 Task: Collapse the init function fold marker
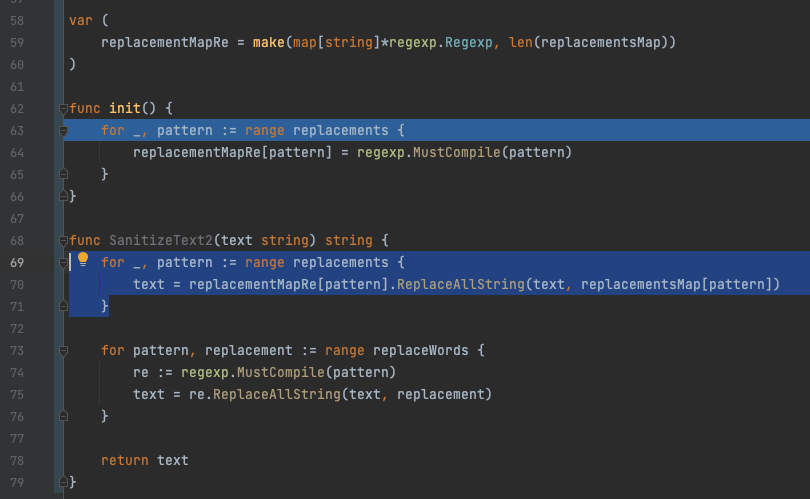[x=64, y=108]
